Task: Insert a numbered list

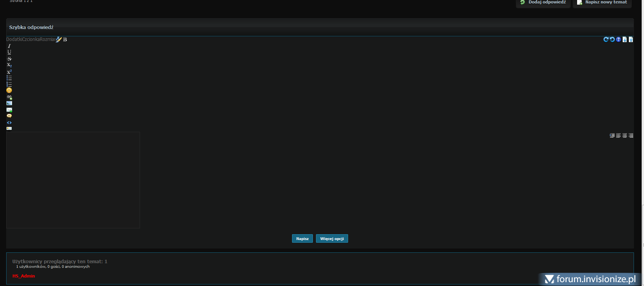Action: (x=9, y=84)
